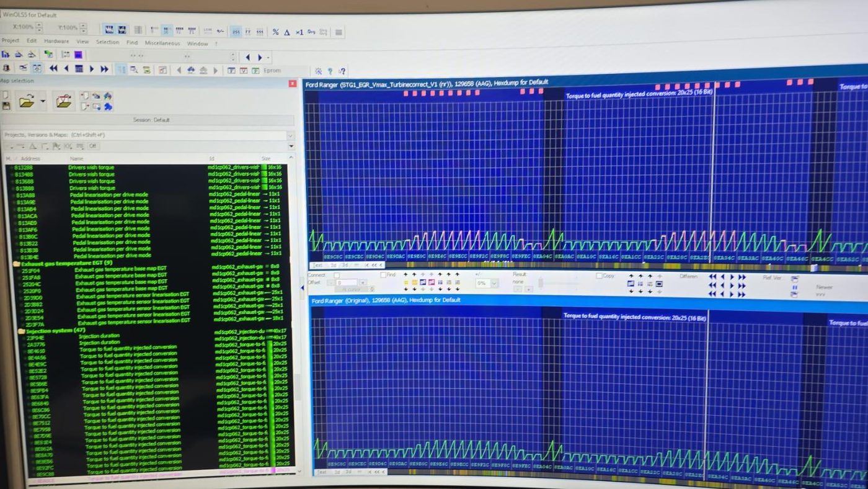The height and width of the screenshot is (489, 868).
Task: Switch lower Original hexdump to the 2d tab
Action: pyautogui.click(x=337, y=472)
